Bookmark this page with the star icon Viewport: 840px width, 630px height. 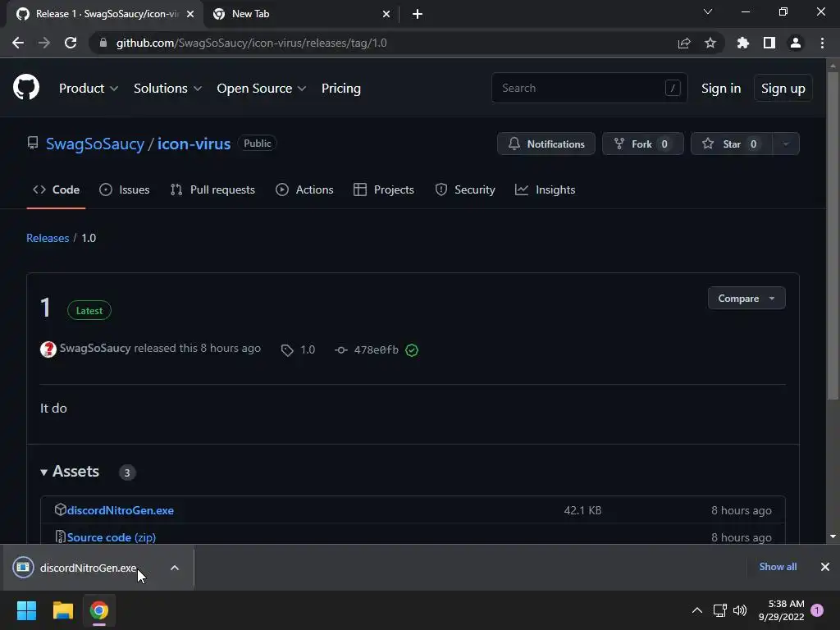tap(710, 43)
